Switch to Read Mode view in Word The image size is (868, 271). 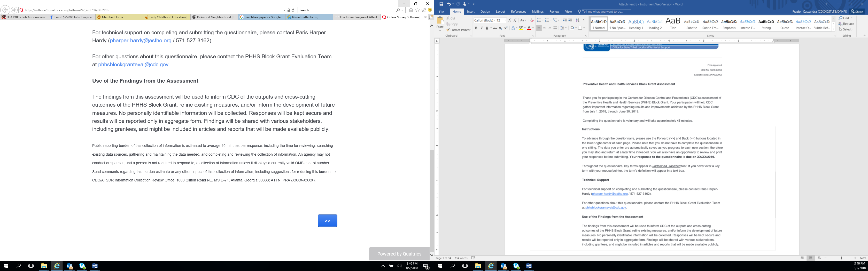coord(802,258)
